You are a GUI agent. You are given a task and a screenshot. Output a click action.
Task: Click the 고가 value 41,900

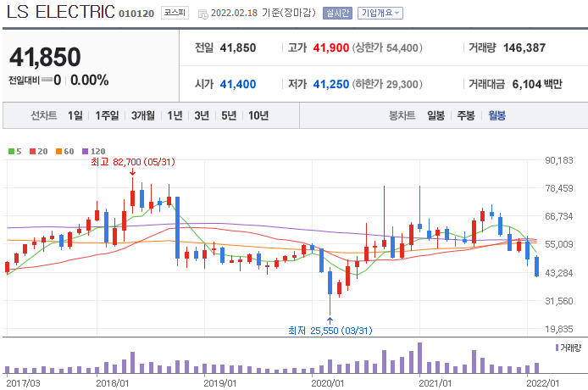pyautogui.click(x=331, y=47)
